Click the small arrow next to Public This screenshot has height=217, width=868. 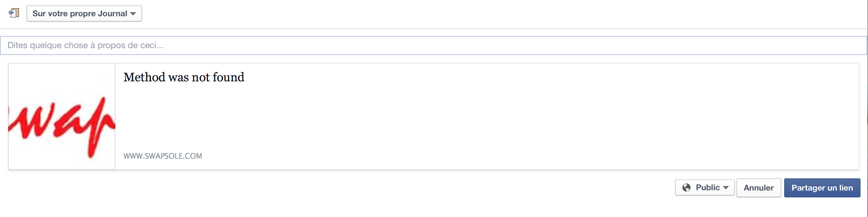[x=726, y=188]
